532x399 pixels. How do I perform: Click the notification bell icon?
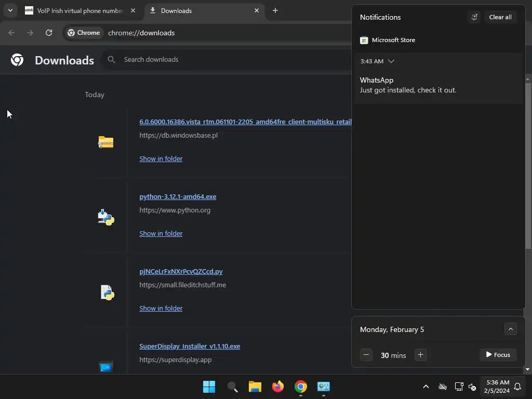(x=518, y=387)
